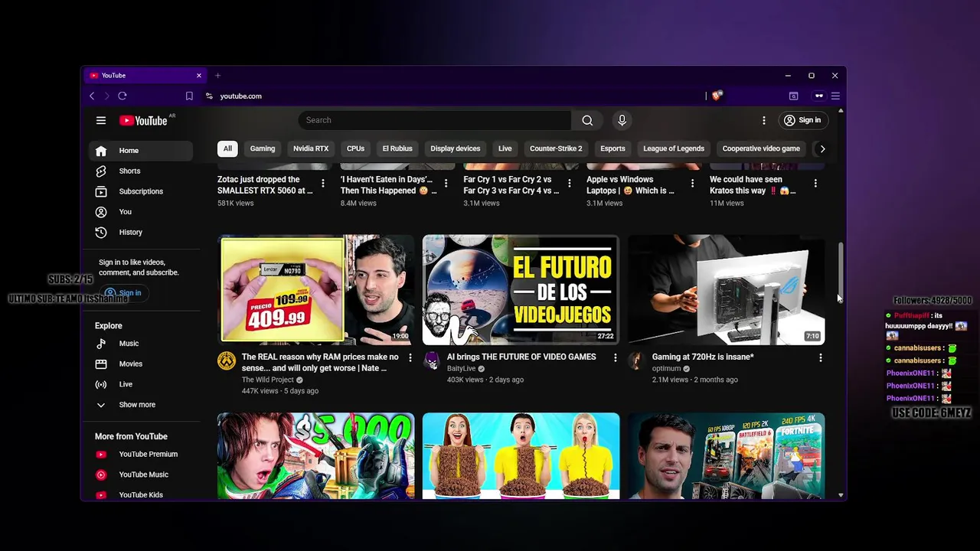Open YouTube Kids from the sidebar
Screen dimensions: 980x551
pyautogui.click(x=141, y=494)
